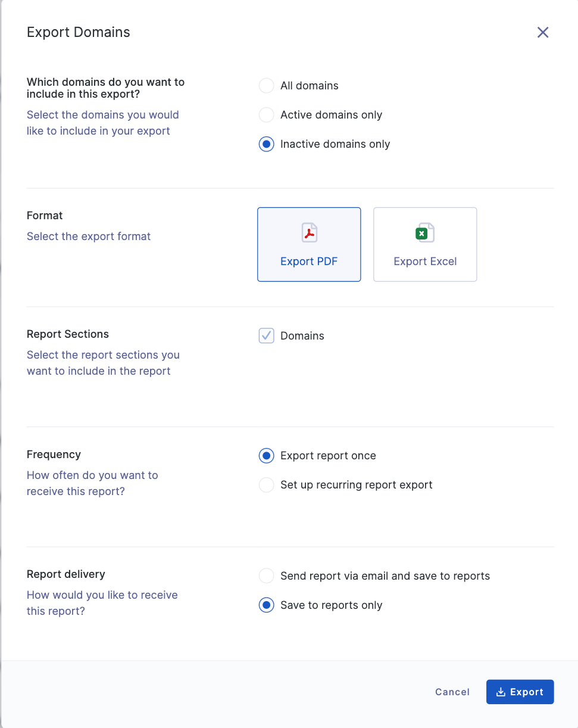The width and height of the screenshot is (578, 728).
Task: Click the red PDF file icon
Action: tap(309, 232)
